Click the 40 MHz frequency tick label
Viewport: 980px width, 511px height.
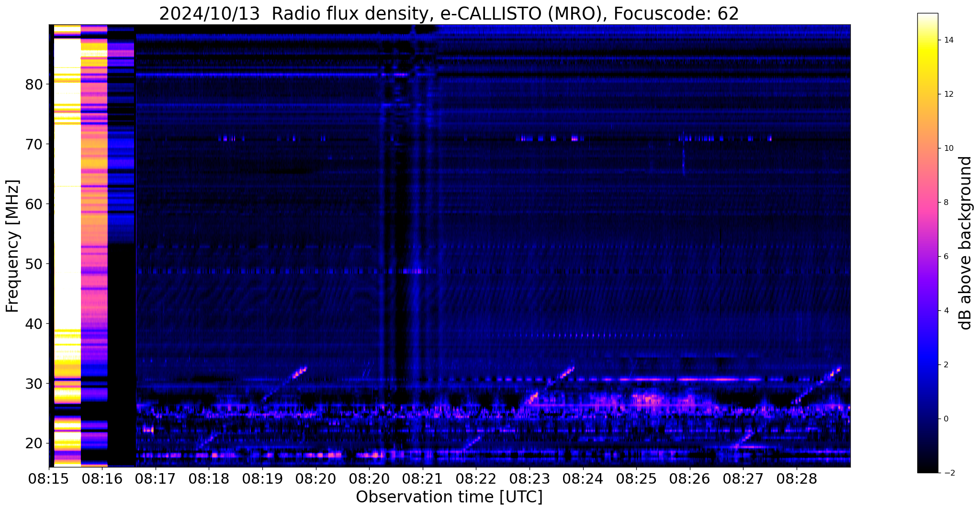[34, 324]
